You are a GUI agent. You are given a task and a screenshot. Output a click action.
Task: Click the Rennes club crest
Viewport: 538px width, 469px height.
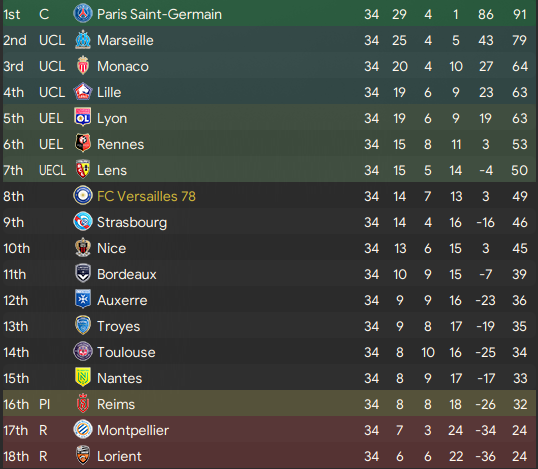point(83,144)
